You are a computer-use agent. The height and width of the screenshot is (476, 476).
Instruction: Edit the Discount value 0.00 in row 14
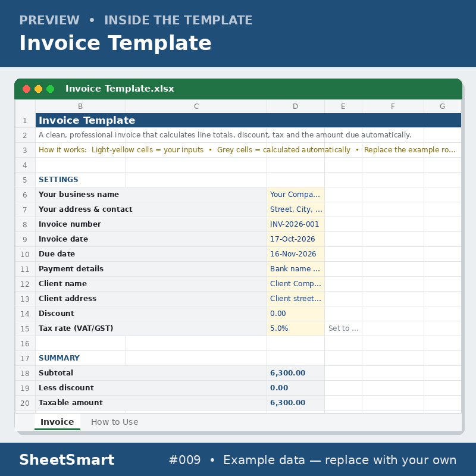click(x=296, y=314)
